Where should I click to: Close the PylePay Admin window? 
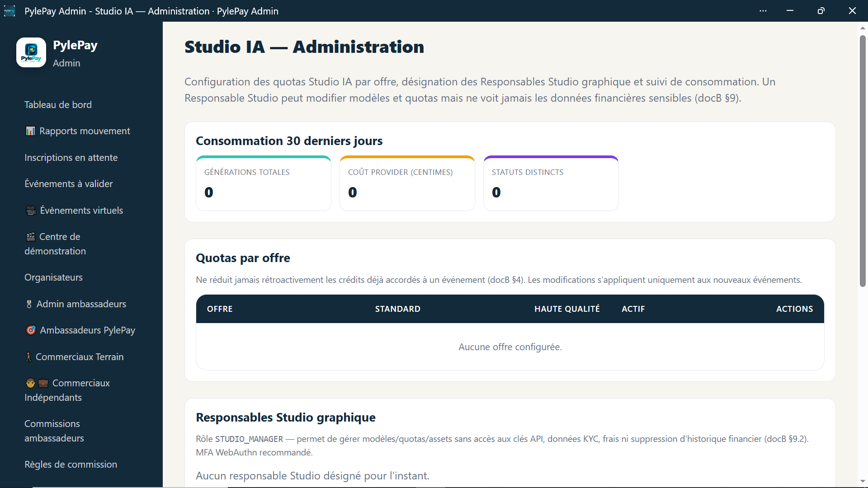point(852,11)
